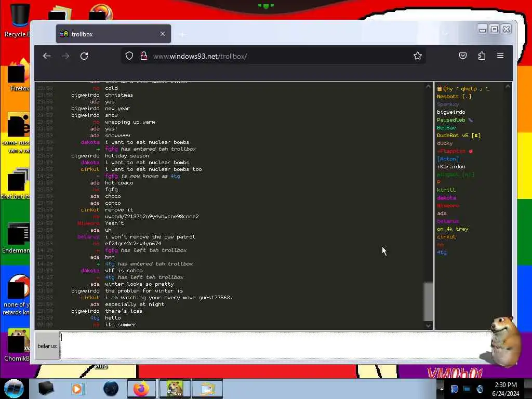The image size is (532, 399).
Task: Select dakota in the user list
Action: (446, 198)
